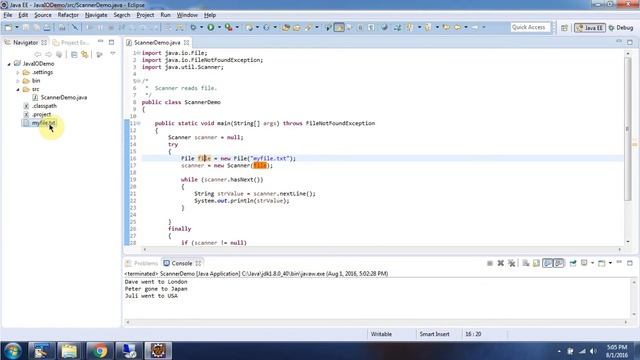Viewport: 640px width, 360px height.
Task: Click the Print toolbar icon
Action: 47,27
